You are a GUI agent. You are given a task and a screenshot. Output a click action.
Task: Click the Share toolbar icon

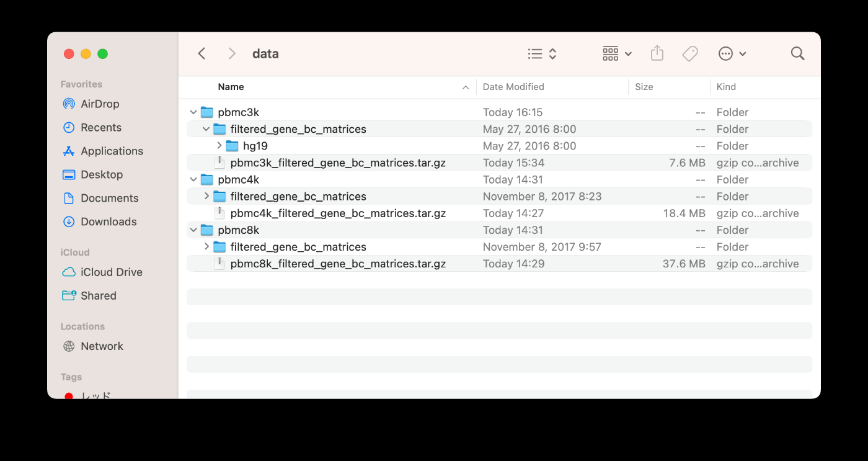tap(657, 53)
